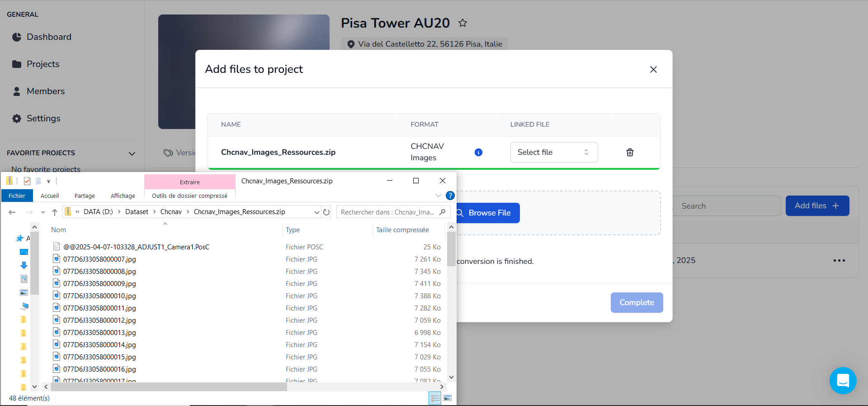Click the three-dot more options menu

(x=839, y=261)
